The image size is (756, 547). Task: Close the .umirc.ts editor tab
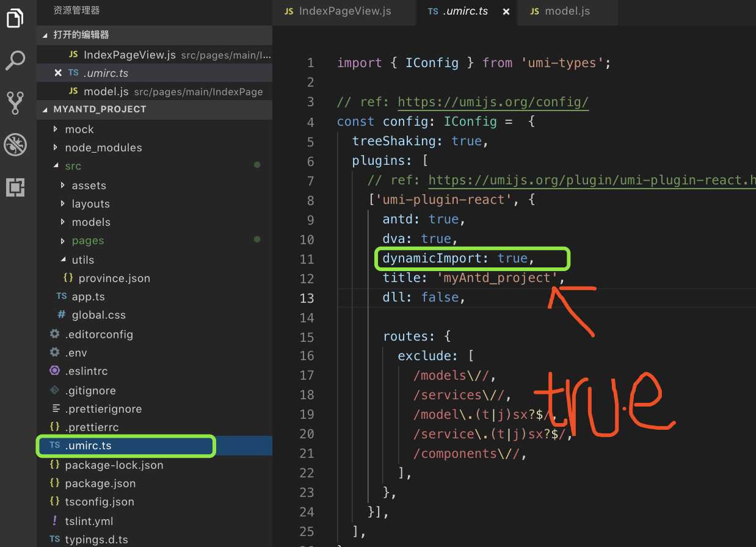pos(506,12)
